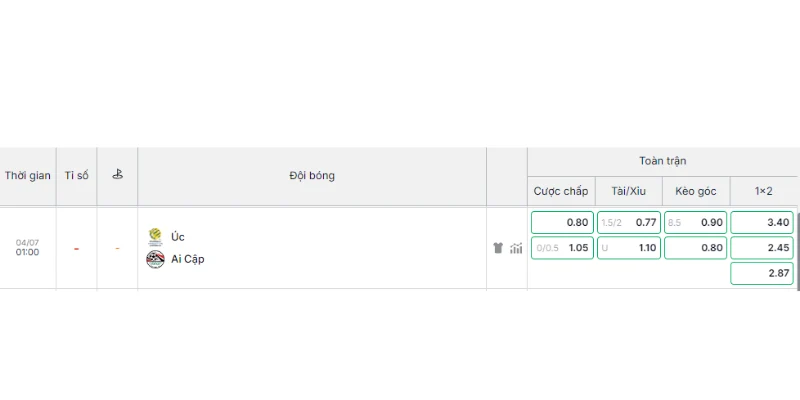The height and width of the screenshot is (400, 800).
Task: Open match statistics bar chart icon
Action: pyautogui.click(x=516, y=248)
